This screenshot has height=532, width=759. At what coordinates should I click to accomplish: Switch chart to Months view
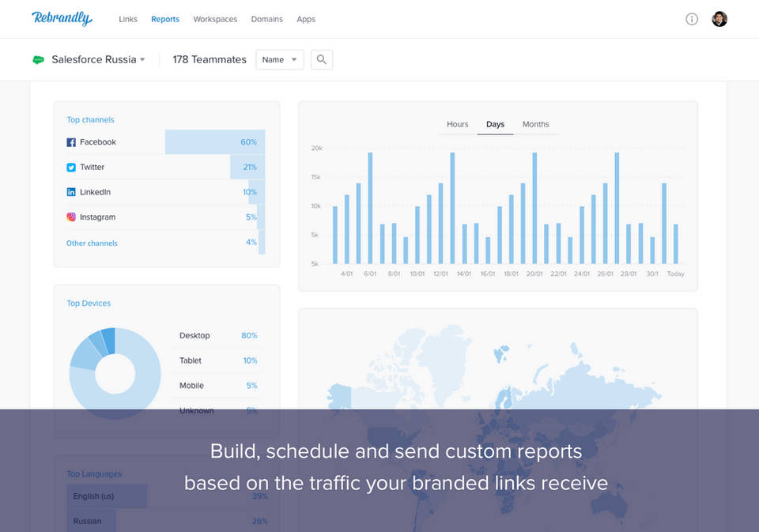click(535, 124)
